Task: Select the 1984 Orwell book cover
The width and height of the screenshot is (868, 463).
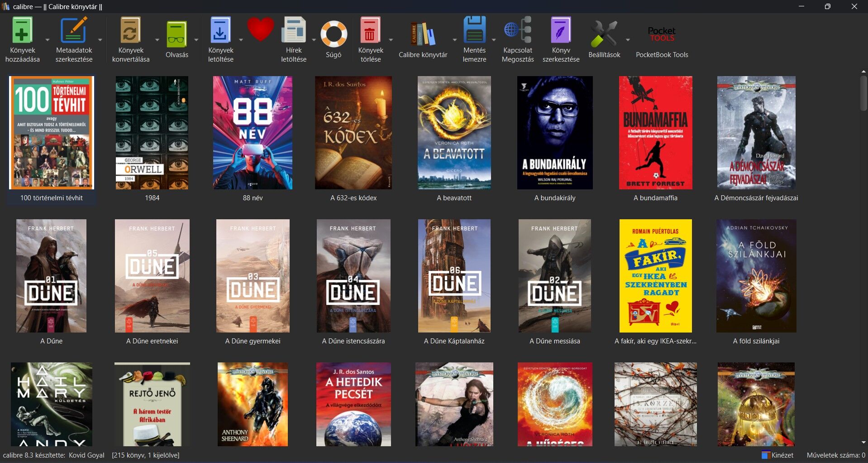Action: click(152, 133)
